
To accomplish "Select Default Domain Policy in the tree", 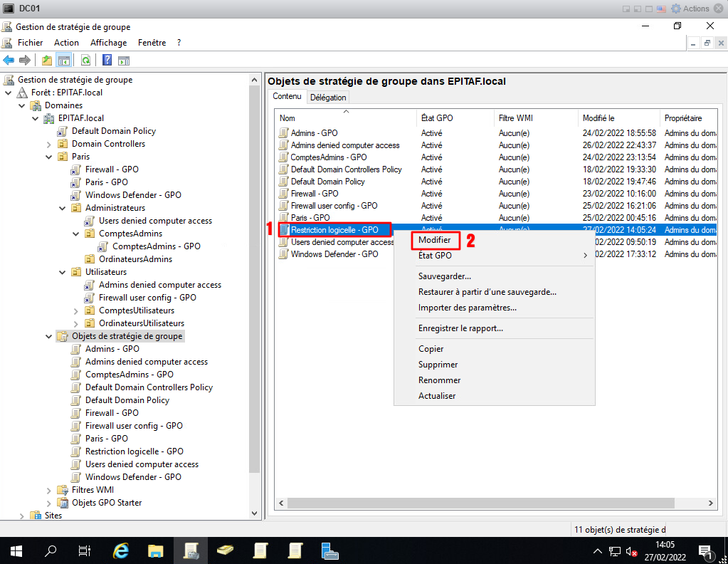I will (x=113, y=131).
